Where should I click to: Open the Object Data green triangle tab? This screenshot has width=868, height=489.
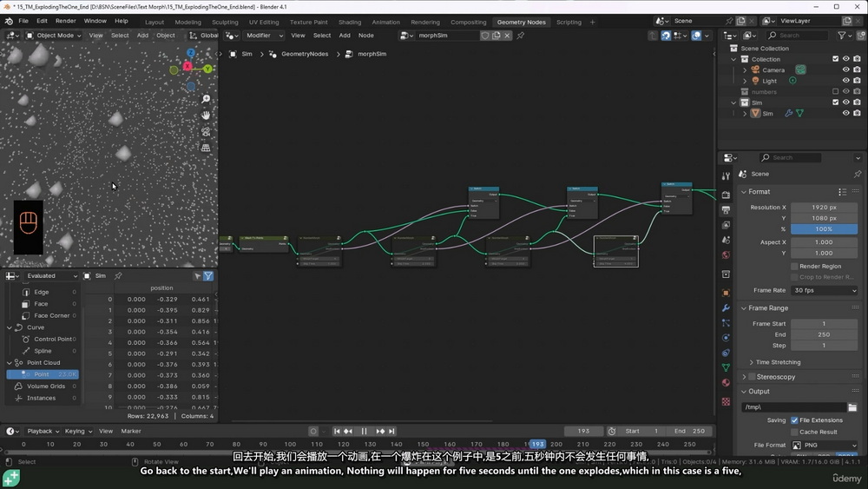726,367
